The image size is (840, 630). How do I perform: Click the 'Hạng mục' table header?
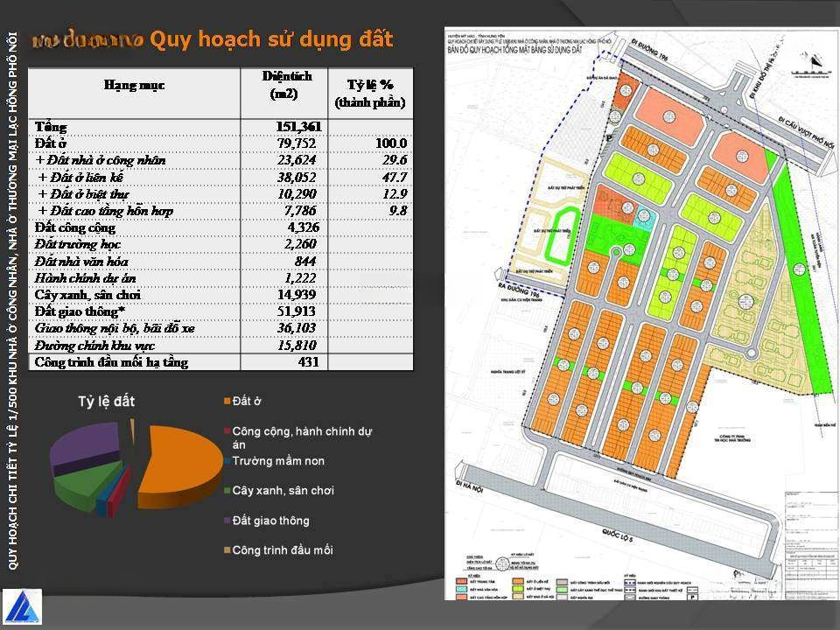pyautogui.click(x=134, y=85)
